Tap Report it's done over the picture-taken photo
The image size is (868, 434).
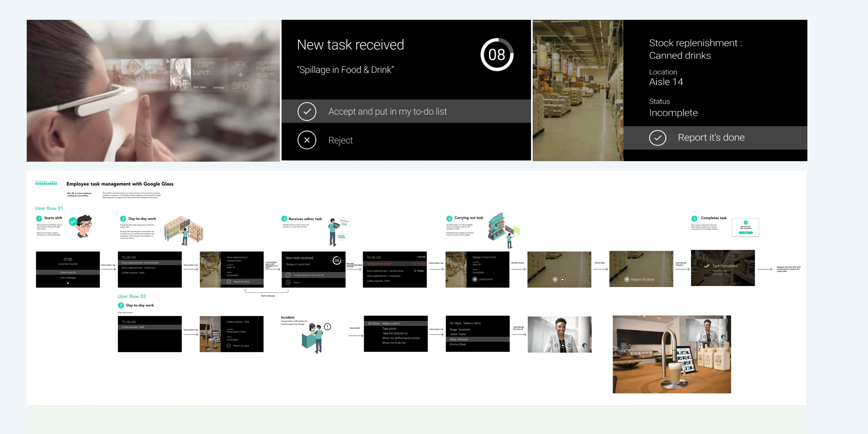click(639, 280)
